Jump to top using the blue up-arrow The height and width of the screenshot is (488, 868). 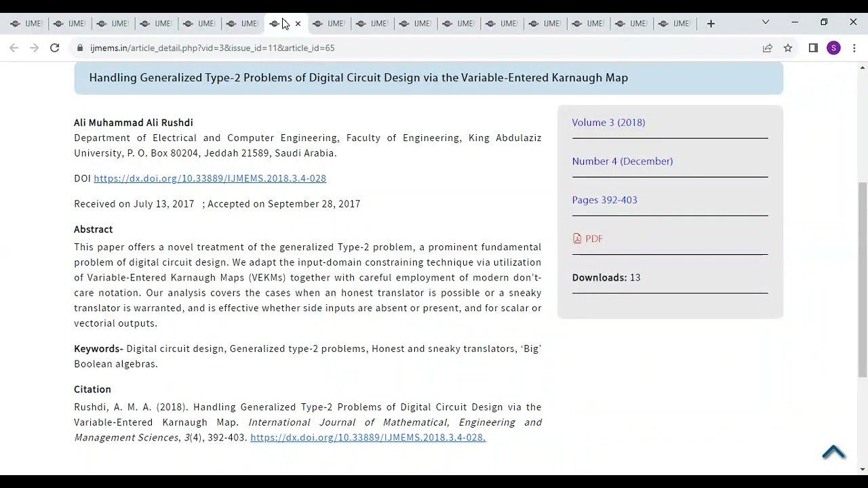point(833,452)
